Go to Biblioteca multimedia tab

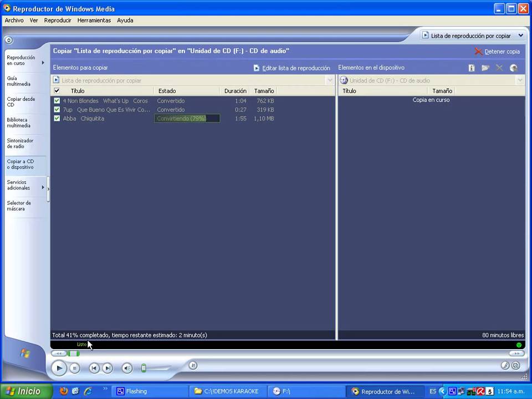pos(25,122)
